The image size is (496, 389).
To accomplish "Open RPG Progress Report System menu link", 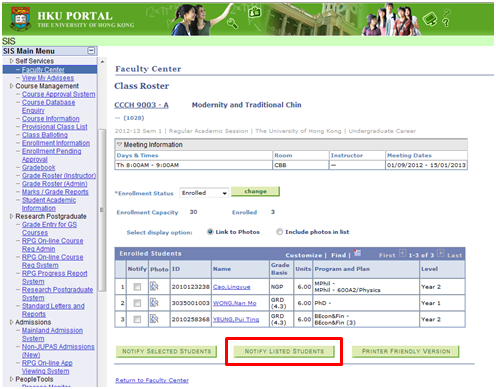I will point(54,277).
